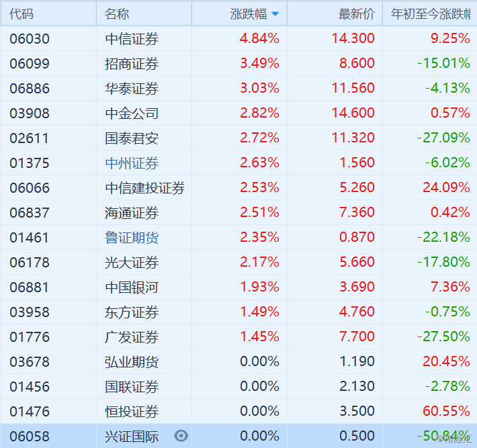The image size is (477, 448).
Task: Click 中信建投证券 in the name column
Action: pyautogui.click(x=145, y=188)
